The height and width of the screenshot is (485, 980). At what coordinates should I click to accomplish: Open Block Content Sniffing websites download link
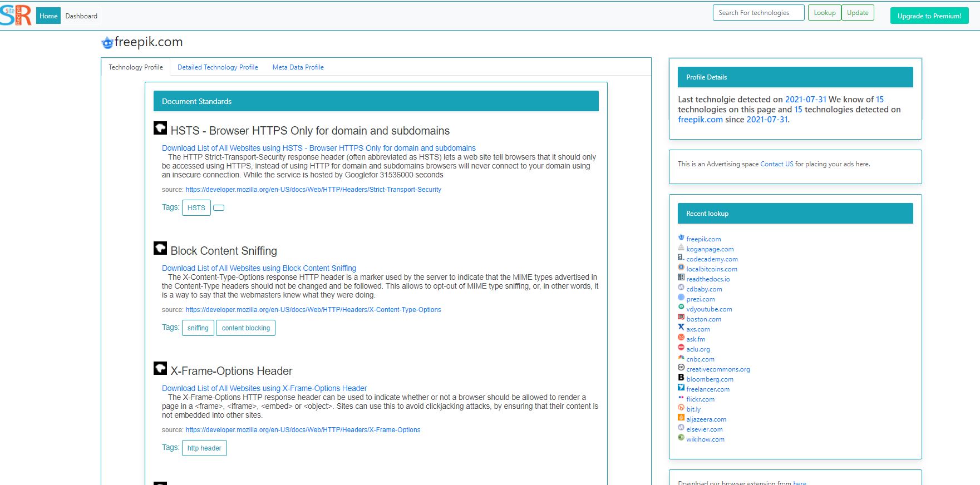pos(259,268)
